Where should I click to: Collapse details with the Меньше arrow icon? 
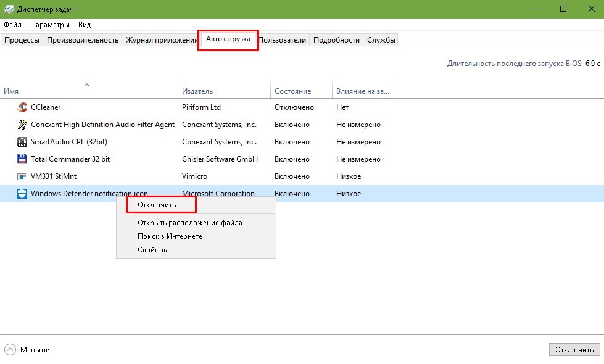pos(10,350)
